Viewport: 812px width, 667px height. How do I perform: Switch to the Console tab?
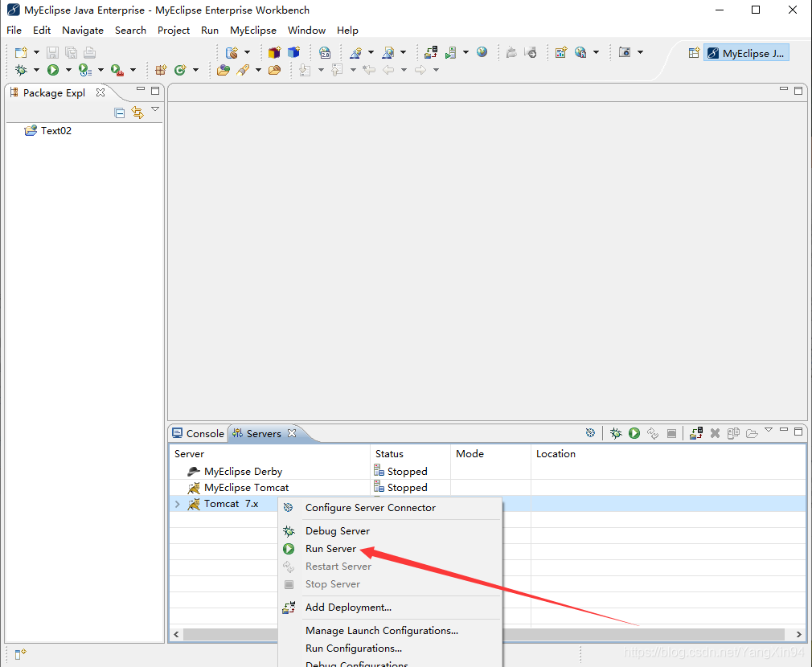(199, 434)
